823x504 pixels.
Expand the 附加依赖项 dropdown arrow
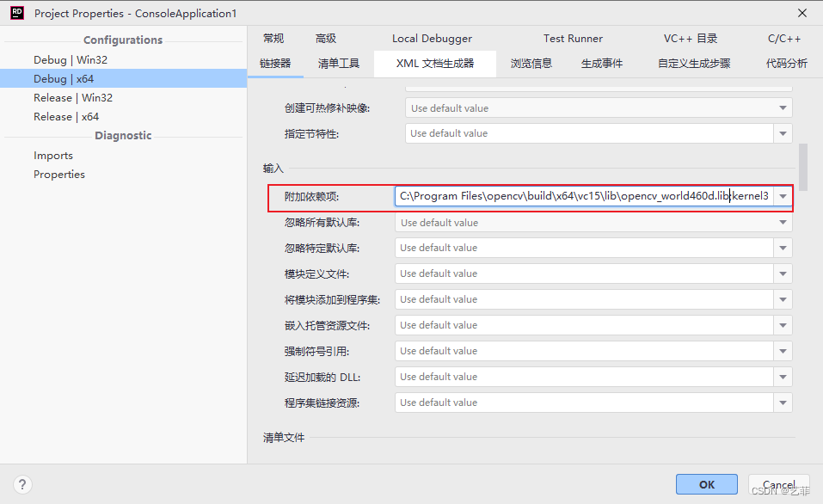(x=783, y=197)
